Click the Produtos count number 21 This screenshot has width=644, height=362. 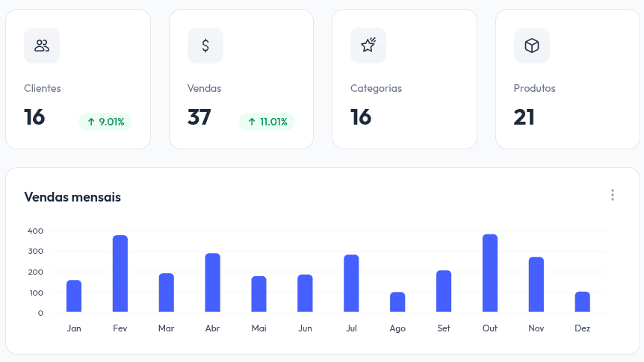[x=524, y=117]
